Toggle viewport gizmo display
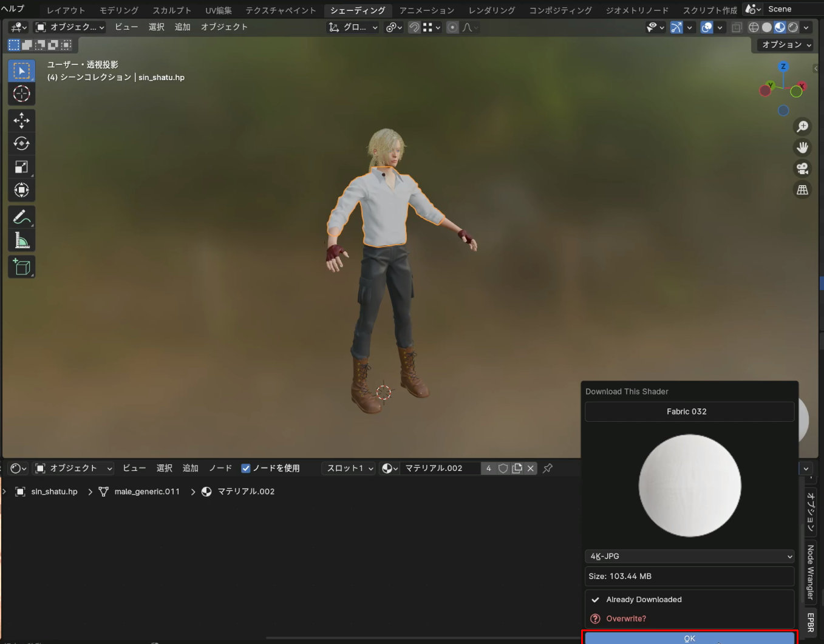The width and height of the screenshot is (824, 644). pyautogui.click(x=676, y=27)
